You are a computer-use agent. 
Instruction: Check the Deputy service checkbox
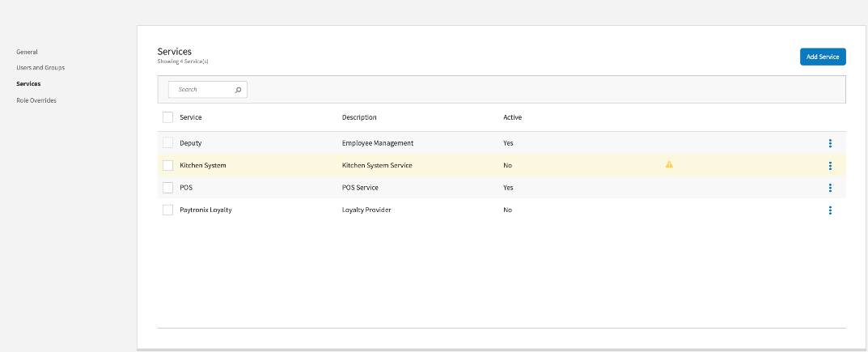click(168, 143)
